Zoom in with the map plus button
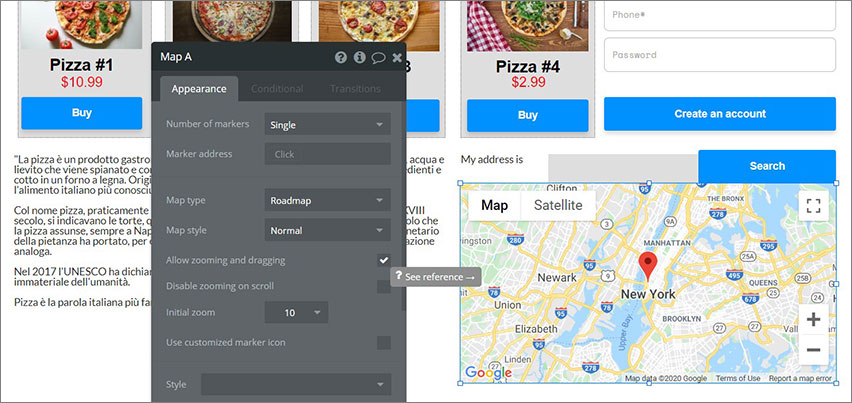Viewport: 852px width, 403px height. click(813, 319)
